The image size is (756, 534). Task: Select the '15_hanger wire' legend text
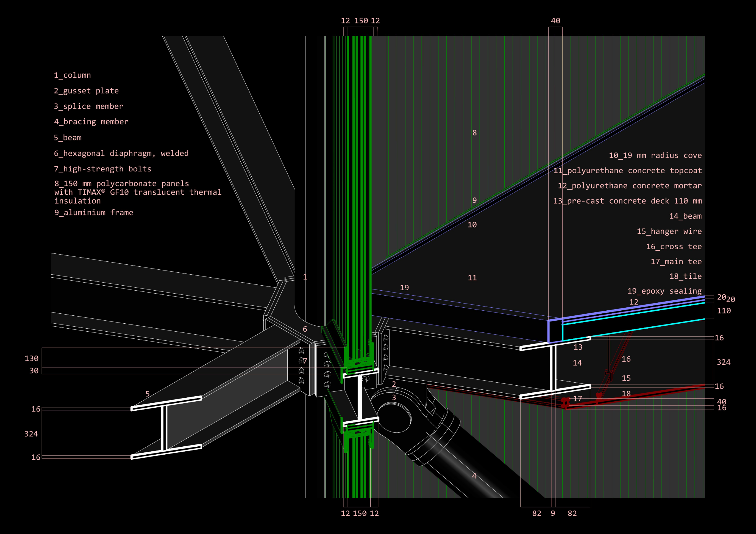click(x=669, y=231)
